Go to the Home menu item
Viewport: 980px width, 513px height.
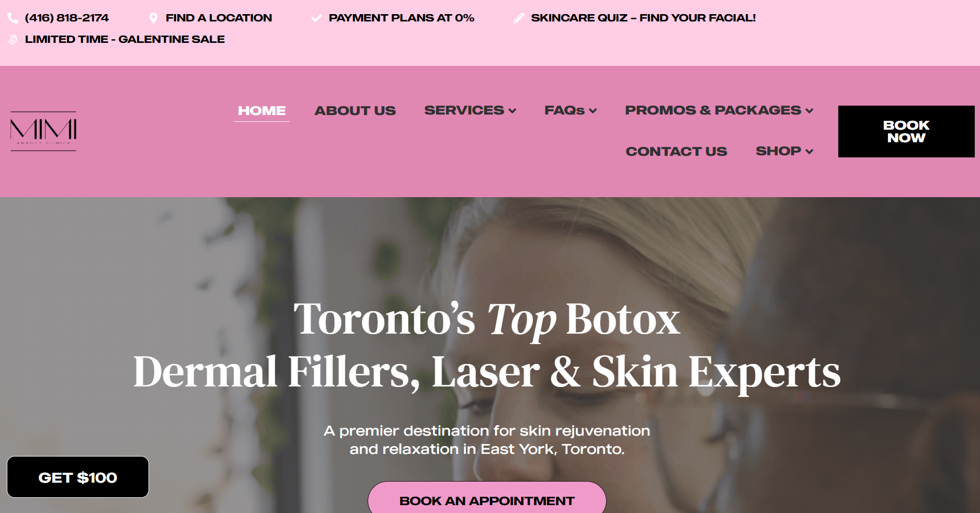262,111
